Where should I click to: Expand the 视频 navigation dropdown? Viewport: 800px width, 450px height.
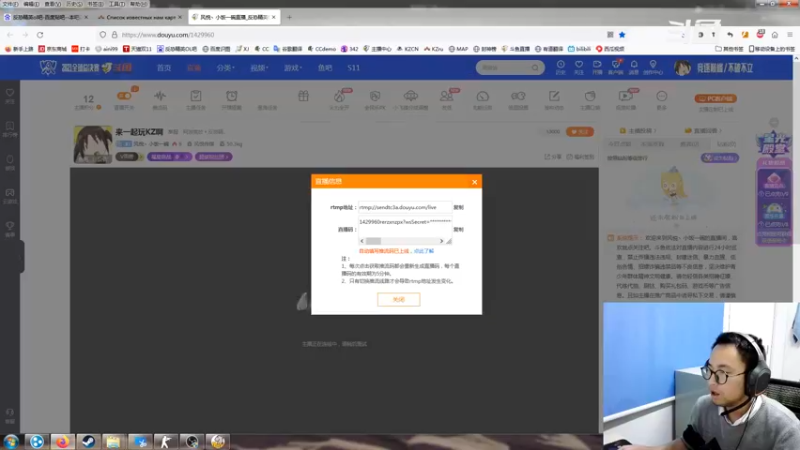click(x=259, y=68)
